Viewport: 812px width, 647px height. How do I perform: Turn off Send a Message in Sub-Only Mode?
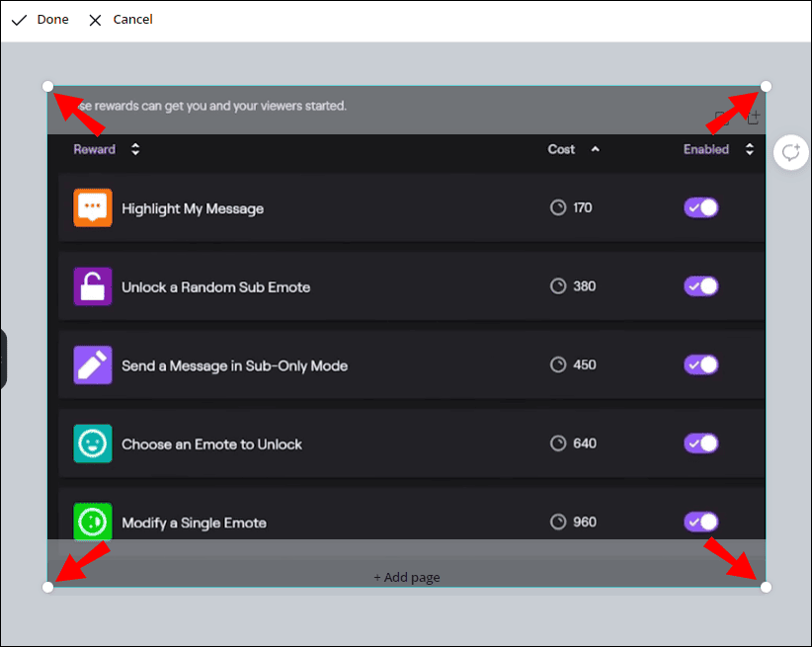point(701,364)
